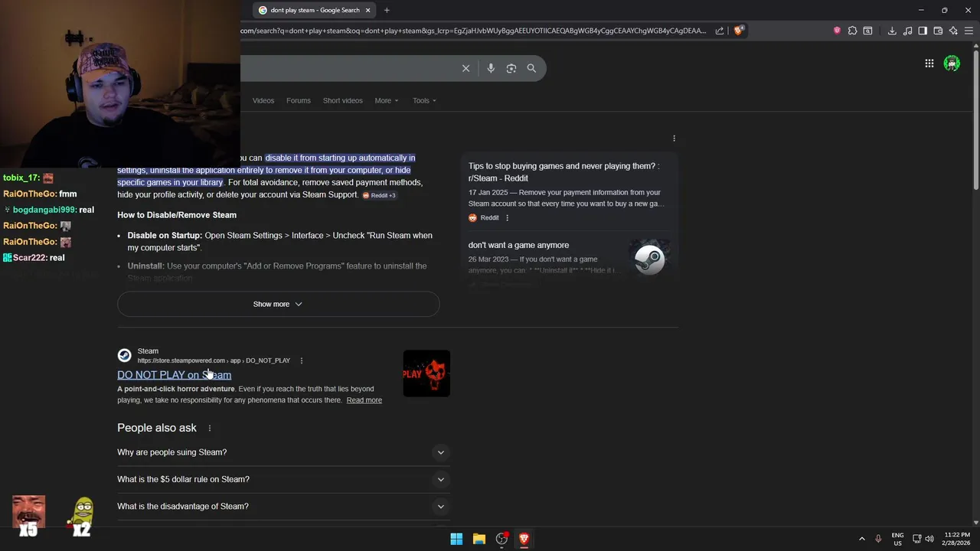Click the Reddit +3 sources chip

(x=379, y=195)
